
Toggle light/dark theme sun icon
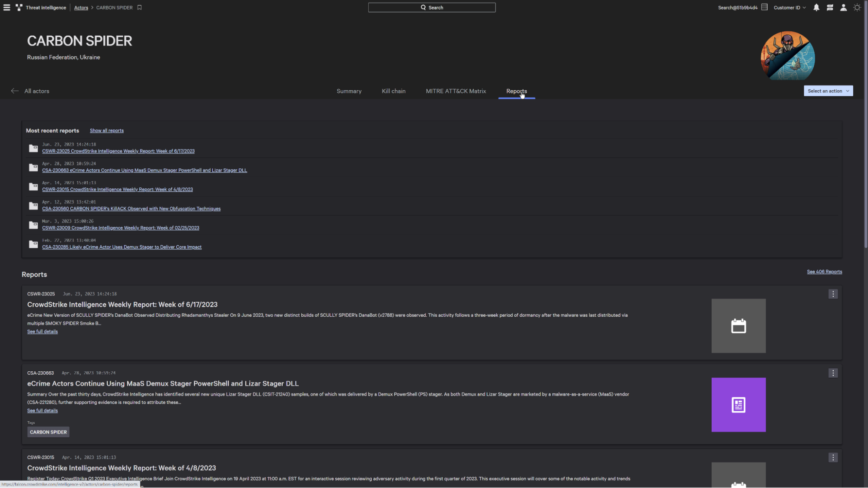[x=857, y=7]
